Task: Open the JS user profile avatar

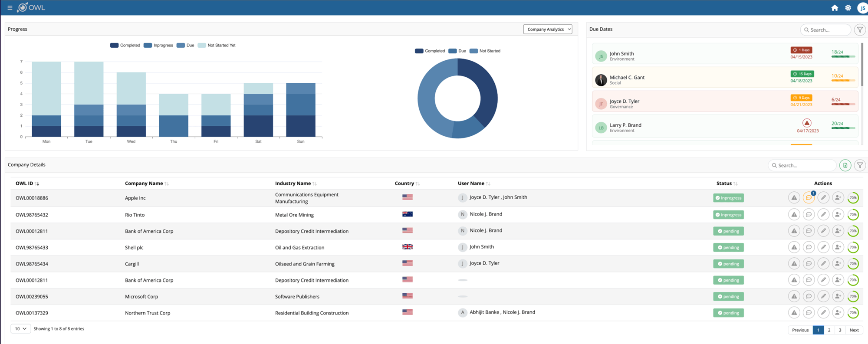Action: [x=863, y=8]
